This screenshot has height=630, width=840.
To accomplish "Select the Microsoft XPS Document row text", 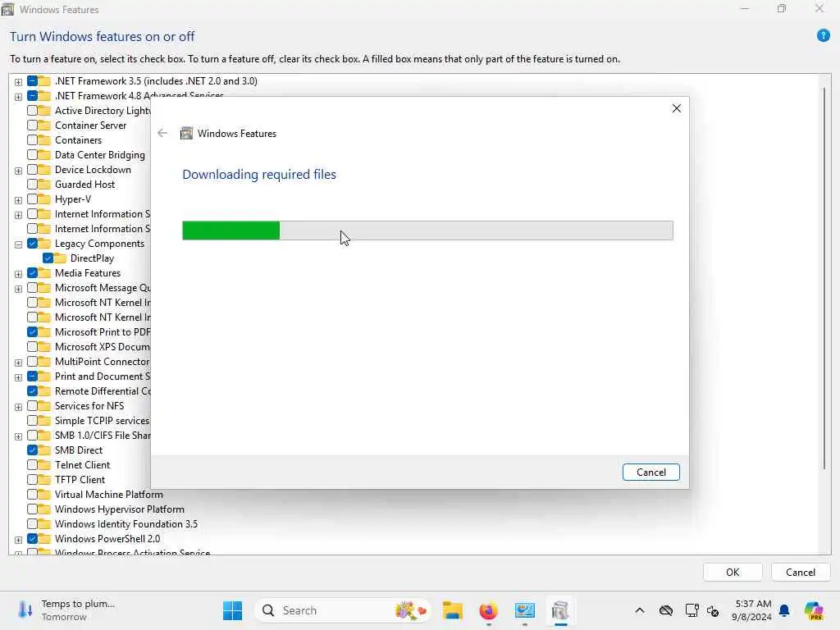I will pyautogui.click(x=103, y=347).
